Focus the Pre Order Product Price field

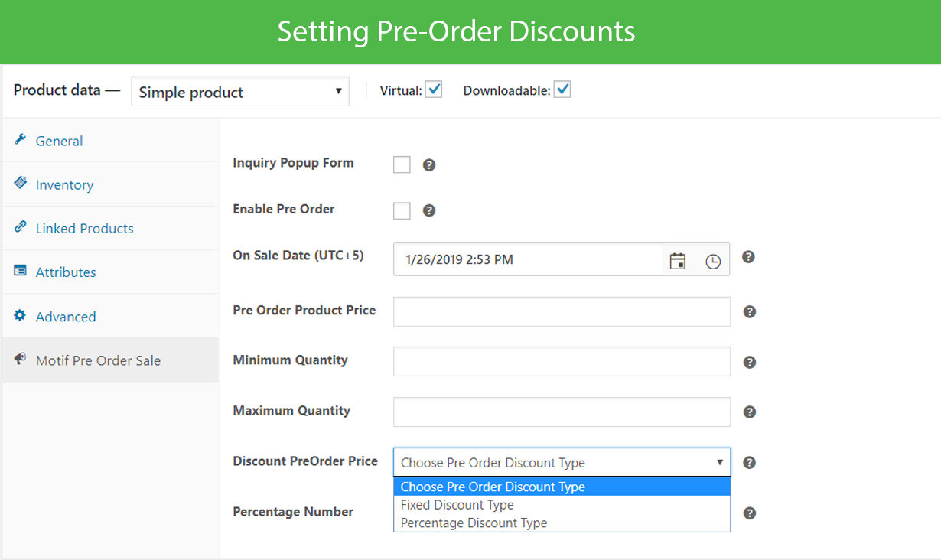point(562,311)
